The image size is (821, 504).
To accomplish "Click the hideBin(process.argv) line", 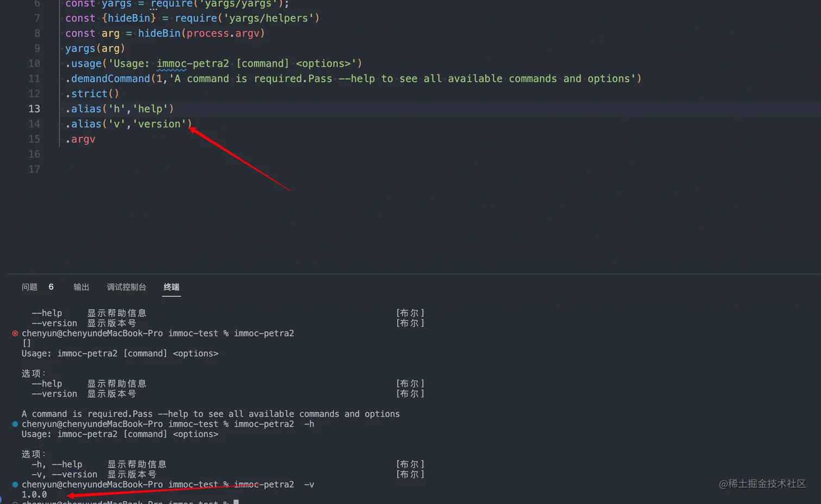I will click(165, 33).
